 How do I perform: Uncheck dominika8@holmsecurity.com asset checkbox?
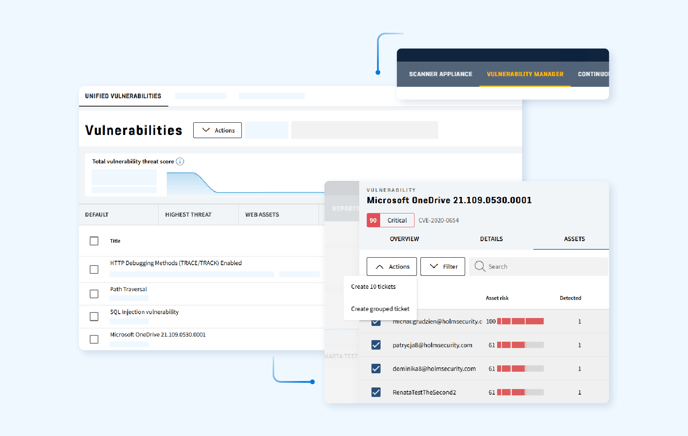coord(376,368)
